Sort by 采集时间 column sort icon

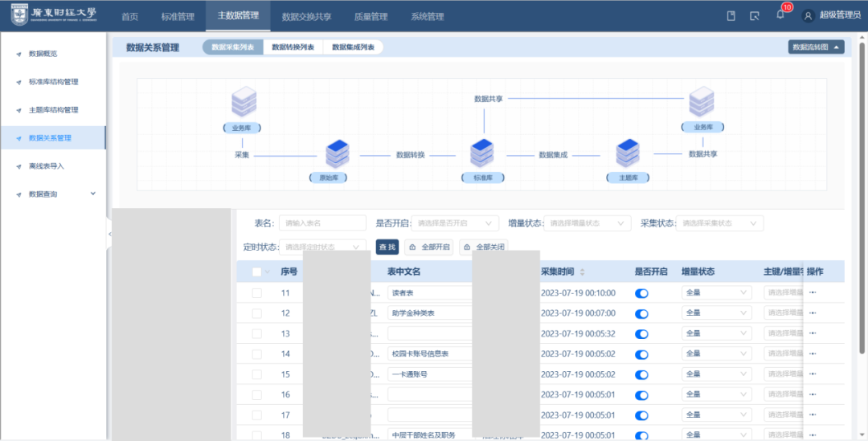click(583, 272)
